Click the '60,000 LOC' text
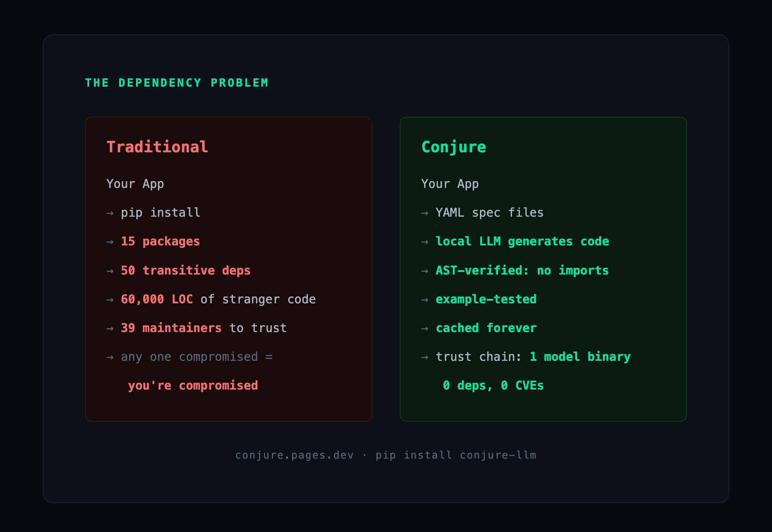The width and height of the screenshot is (772, 532). pos(157,299)
